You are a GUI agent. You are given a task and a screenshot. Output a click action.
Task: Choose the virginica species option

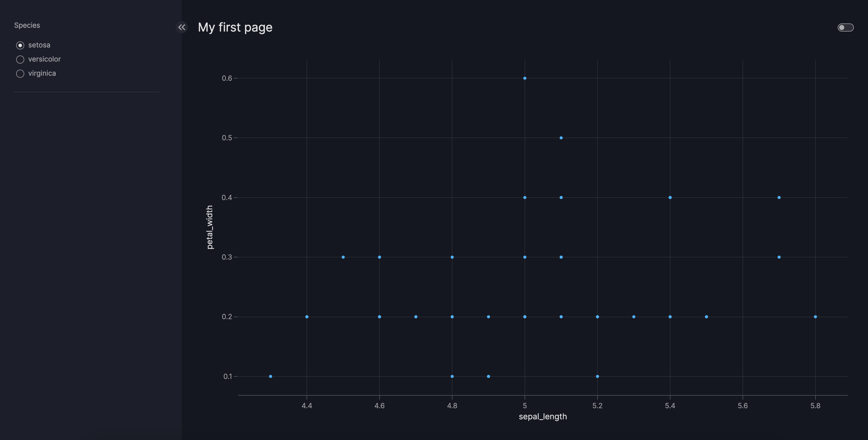(x=20, y=73)
